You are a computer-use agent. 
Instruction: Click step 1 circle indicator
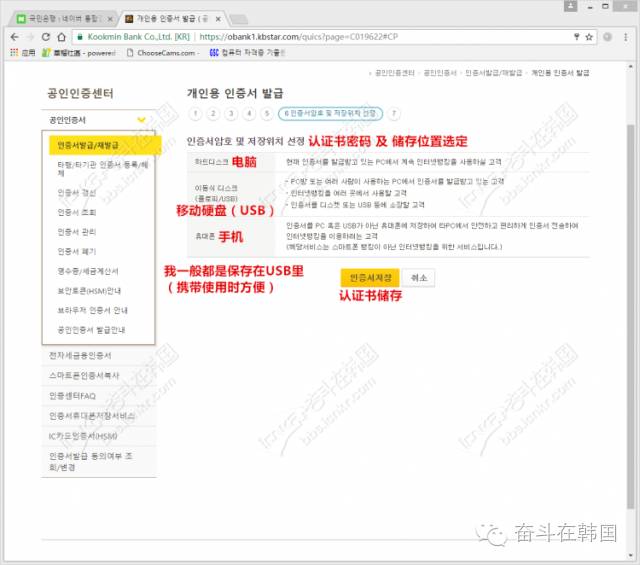point(196,113)
